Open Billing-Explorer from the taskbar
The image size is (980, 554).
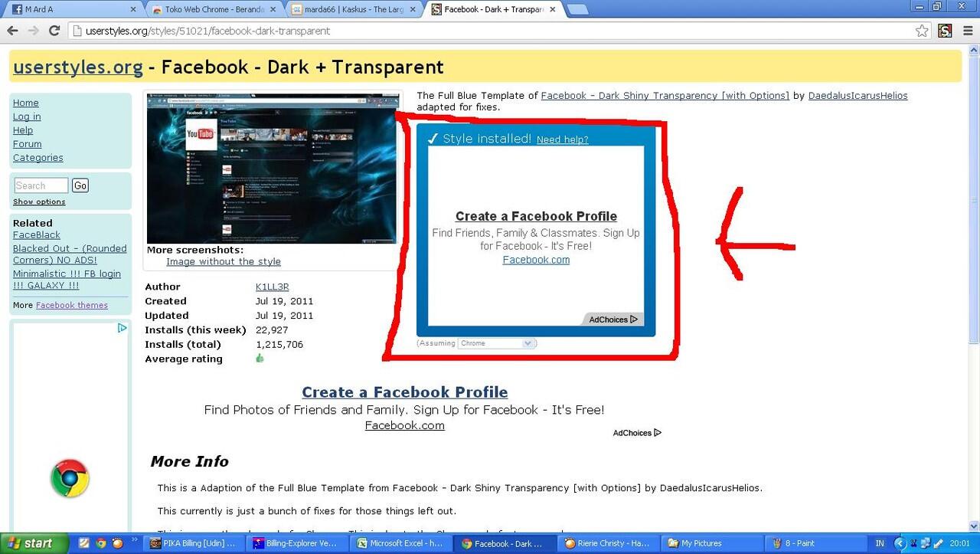(x=299, y=543)
